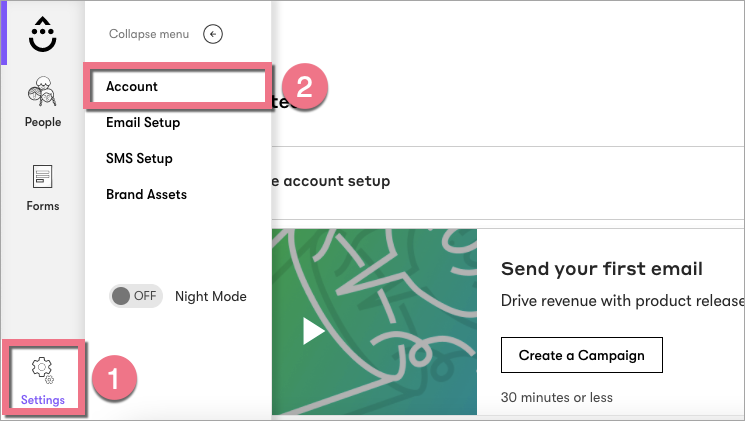Click the People text label in sidebar

43,123
